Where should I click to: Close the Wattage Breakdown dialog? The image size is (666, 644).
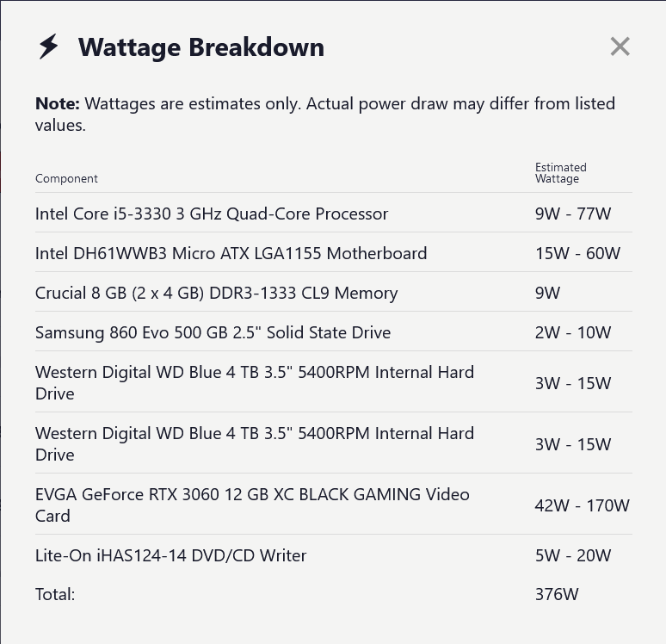[620, 46]
